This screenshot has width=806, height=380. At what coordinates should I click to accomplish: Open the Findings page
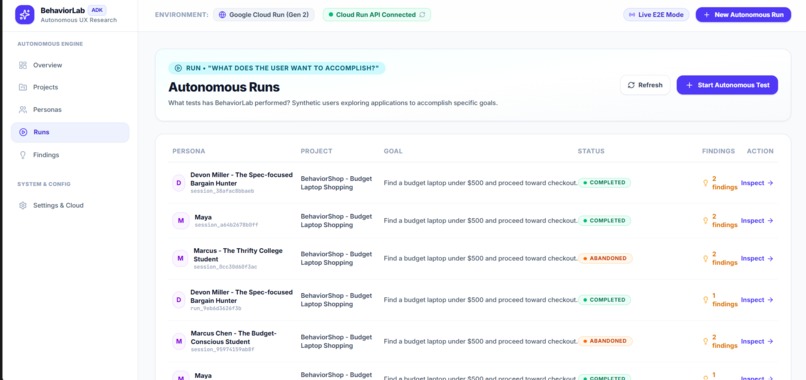coord(70,155)
